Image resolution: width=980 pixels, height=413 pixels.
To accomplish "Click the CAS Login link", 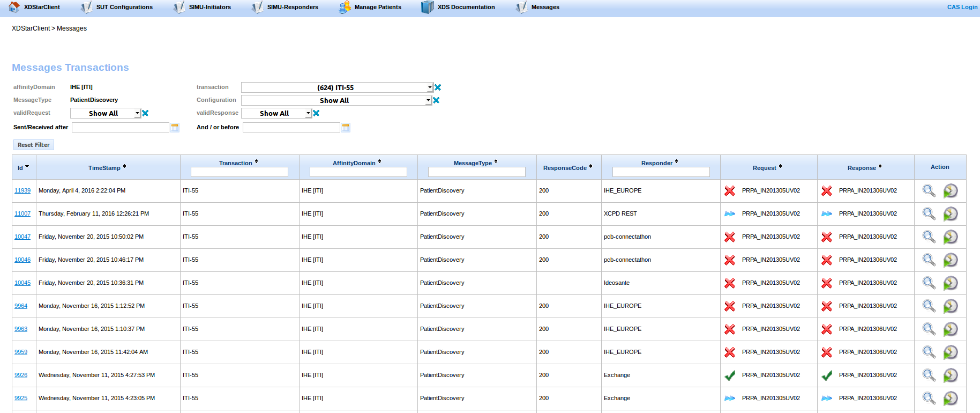I will (x=962, y=7).
